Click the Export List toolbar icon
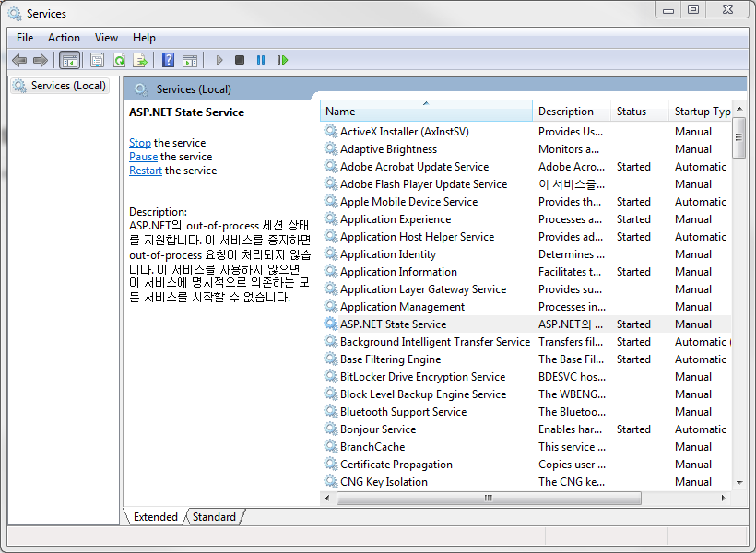Screen dimensions: 756x553 pyautogui.click(x=140, y=60)
